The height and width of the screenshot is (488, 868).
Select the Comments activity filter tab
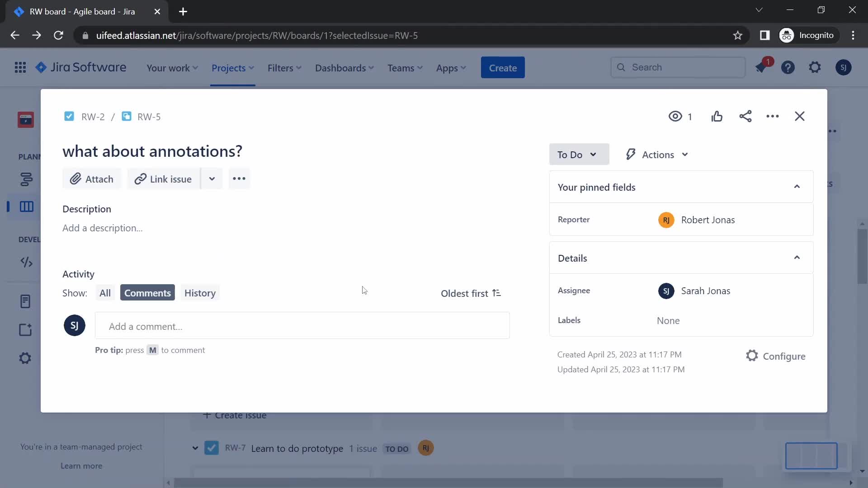pyautogui.click(x=147, y=292)
